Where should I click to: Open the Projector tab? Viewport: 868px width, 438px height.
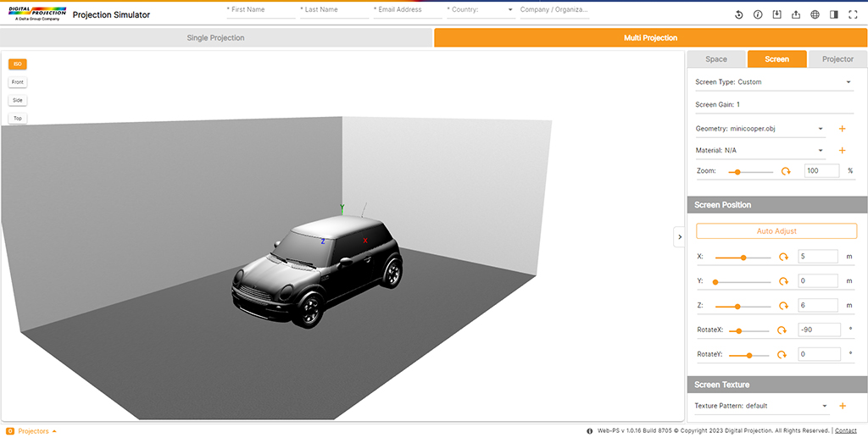(837, 59)
